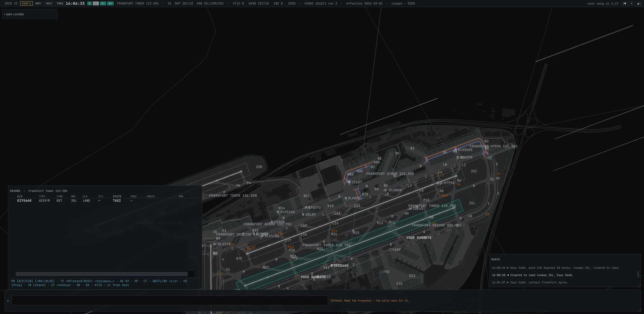Click the STATE column header
Viewport: 644px width, 314px height.
[117, 196]
